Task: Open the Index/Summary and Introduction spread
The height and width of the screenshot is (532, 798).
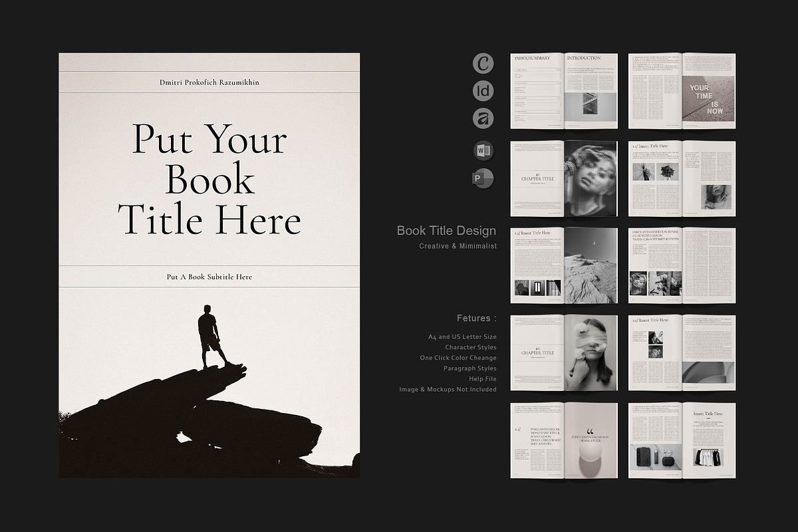Action: click(x=564, y=91)
